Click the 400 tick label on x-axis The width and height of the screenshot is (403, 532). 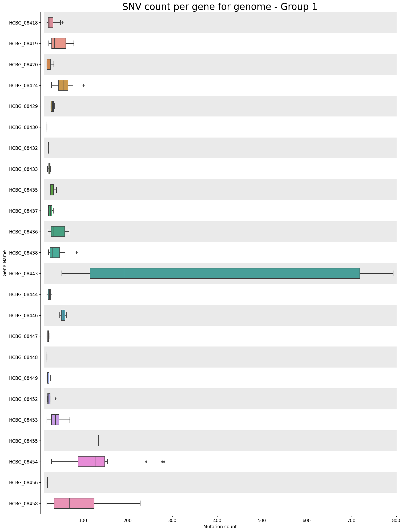click(217, 520)
